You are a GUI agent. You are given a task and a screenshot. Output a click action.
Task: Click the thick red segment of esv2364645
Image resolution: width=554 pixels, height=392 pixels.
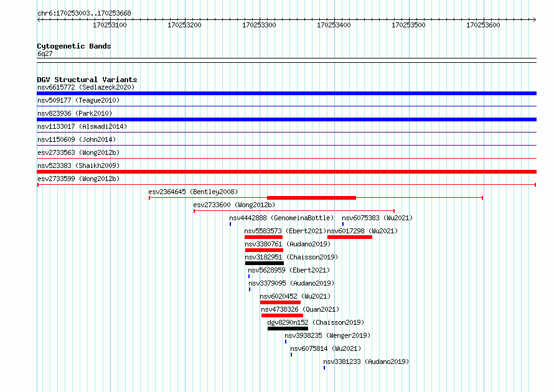click(x=311, y=198)
